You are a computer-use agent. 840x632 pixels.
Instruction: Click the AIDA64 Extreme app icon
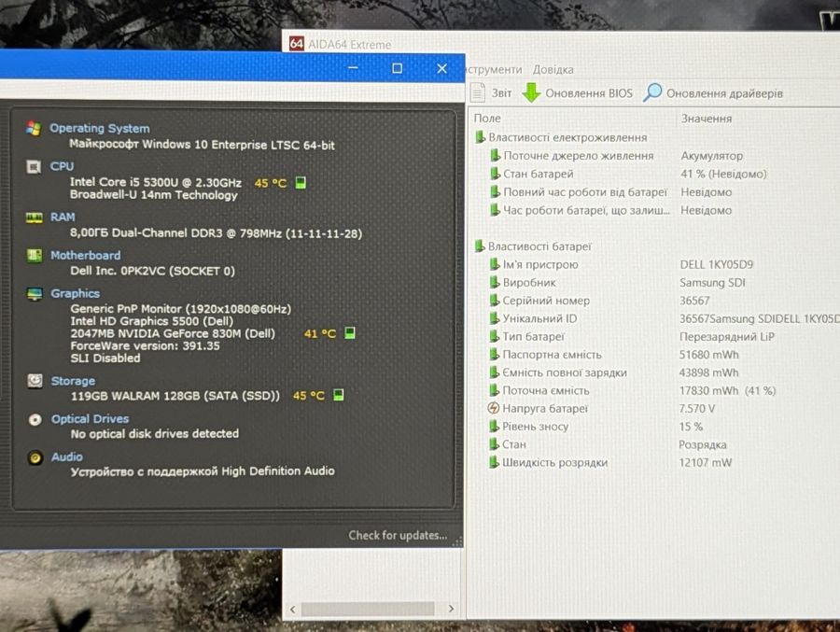(x=296, y=44)
